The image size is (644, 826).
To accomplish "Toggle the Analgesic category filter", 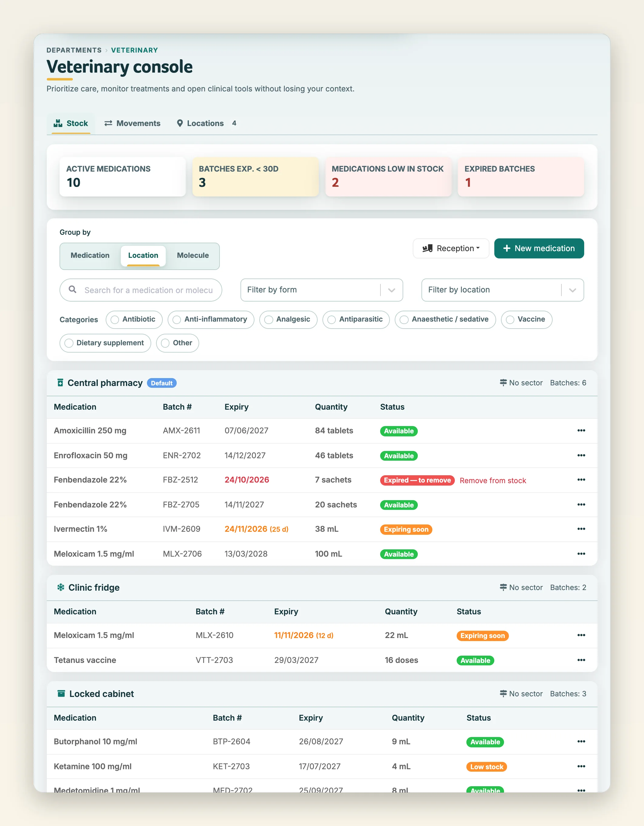I will click(x=288, y=319).
